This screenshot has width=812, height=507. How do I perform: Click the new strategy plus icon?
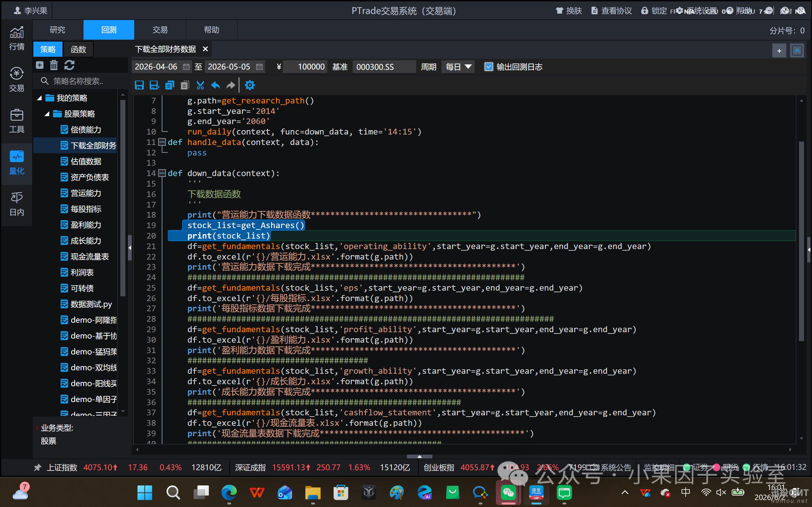tap(40, 65)
